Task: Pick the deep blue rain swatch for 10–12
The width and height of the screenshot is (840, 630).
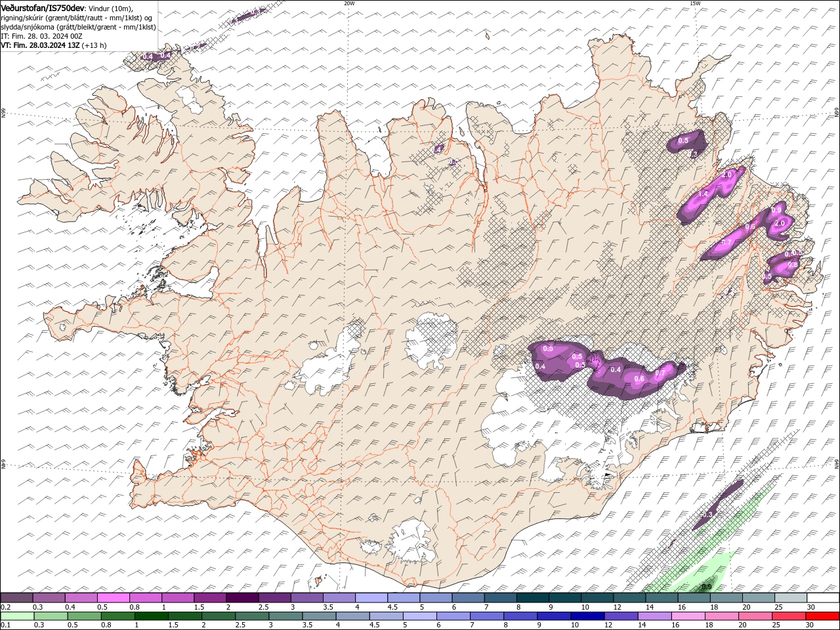Action: point(587,616)
